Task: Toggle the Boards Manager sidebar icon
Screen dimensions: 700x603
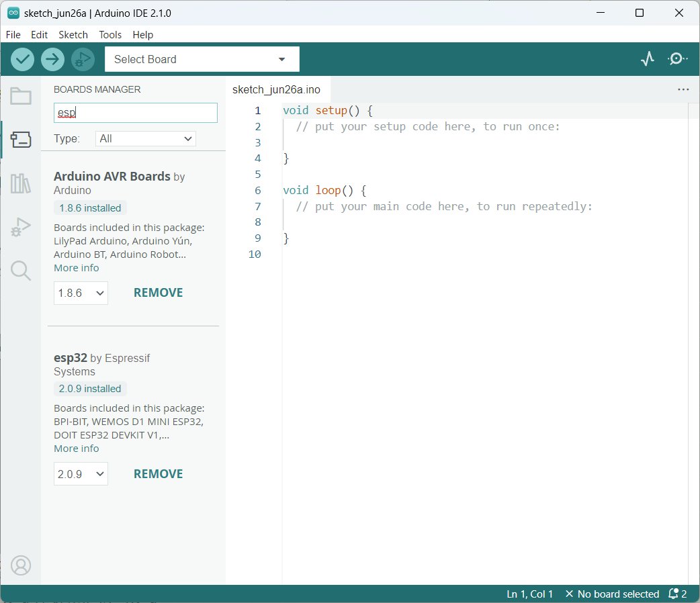Action: point(21,139)
